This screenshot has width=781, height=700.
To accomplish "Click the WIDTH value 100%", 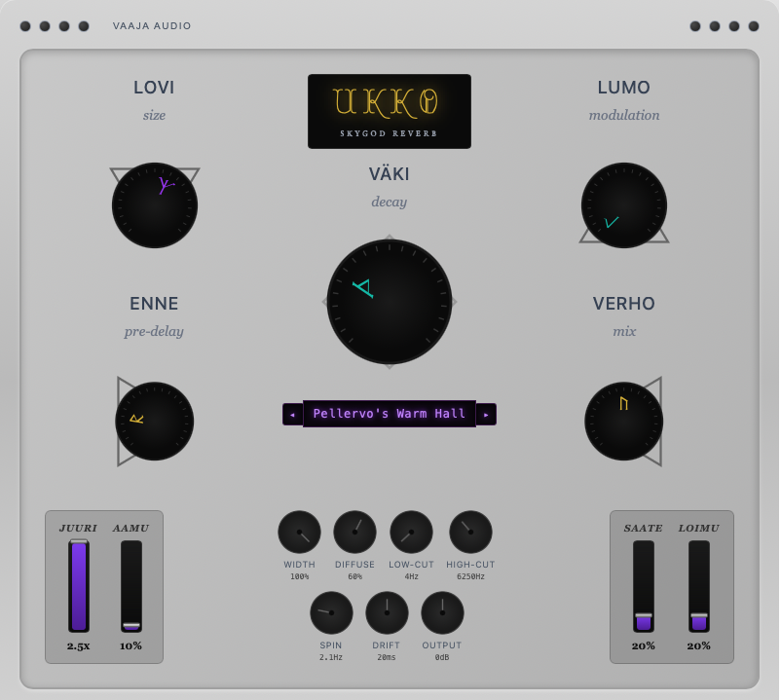I will pos(299,576).
